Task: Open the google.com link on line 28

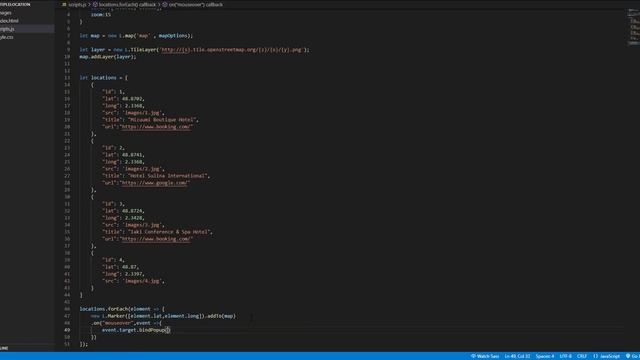Action: click(155, 183)
